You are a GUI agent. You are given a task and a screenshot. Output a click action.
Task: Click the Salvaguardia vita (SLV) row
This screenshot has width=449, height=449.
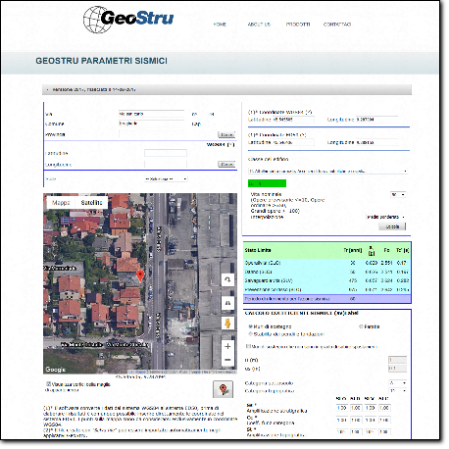tap(327, 281)
